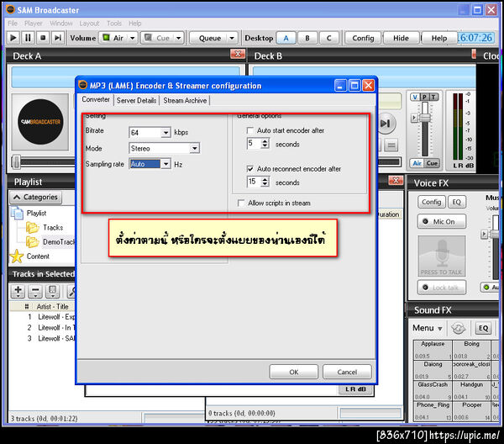Open Voice FX Config button
This screenshot has width=504, height=444.
pos(432,202)
